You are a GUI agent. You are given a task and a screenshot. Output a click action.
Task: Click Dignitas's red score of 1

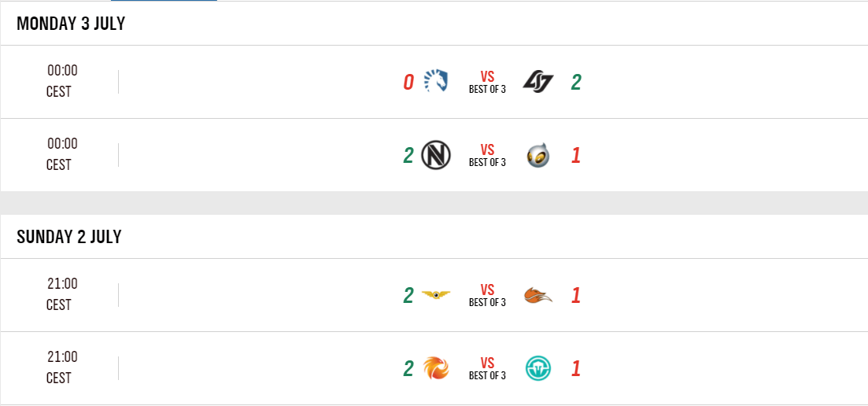576,155
